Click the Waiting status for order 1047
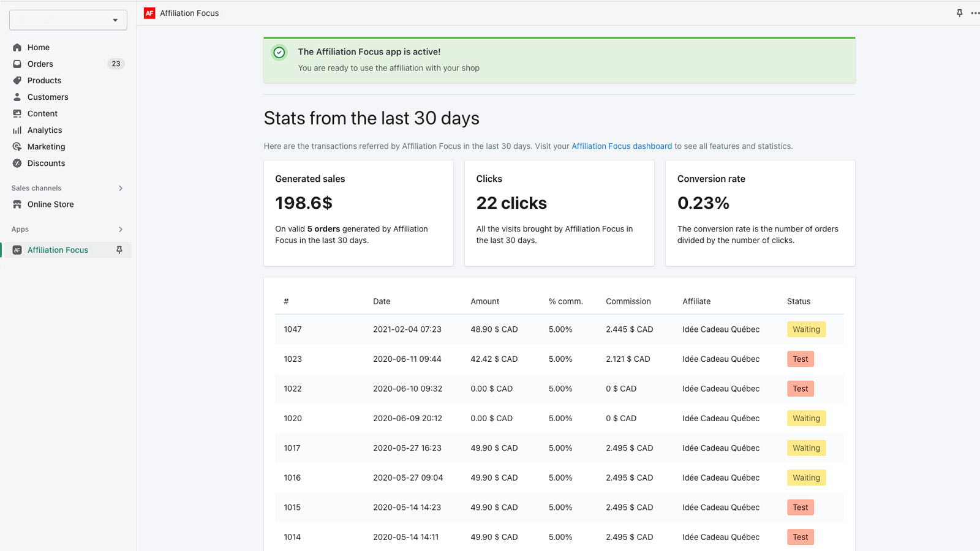 coord(806,329)
